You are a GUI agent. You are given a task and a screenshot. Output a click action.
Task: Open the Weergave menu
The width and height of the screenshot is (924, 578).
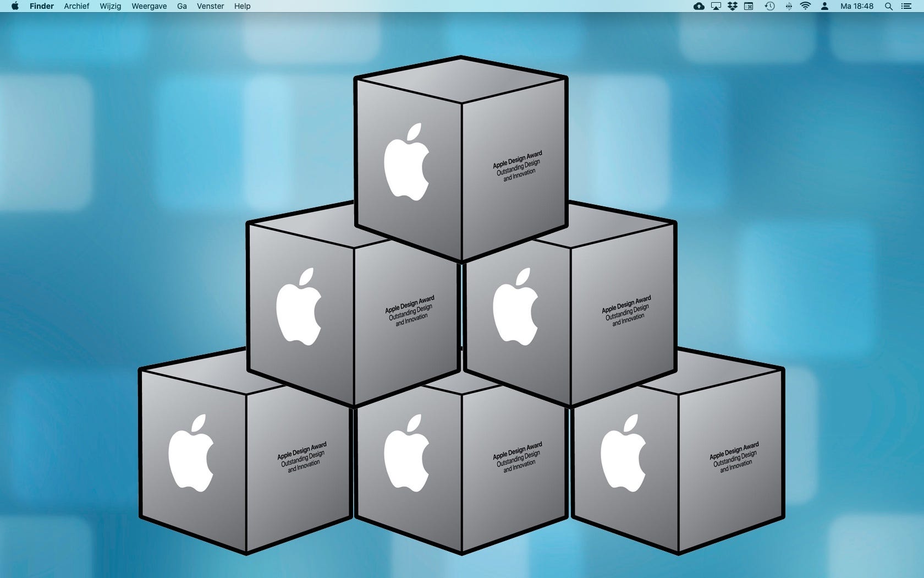tap(149, 6)
